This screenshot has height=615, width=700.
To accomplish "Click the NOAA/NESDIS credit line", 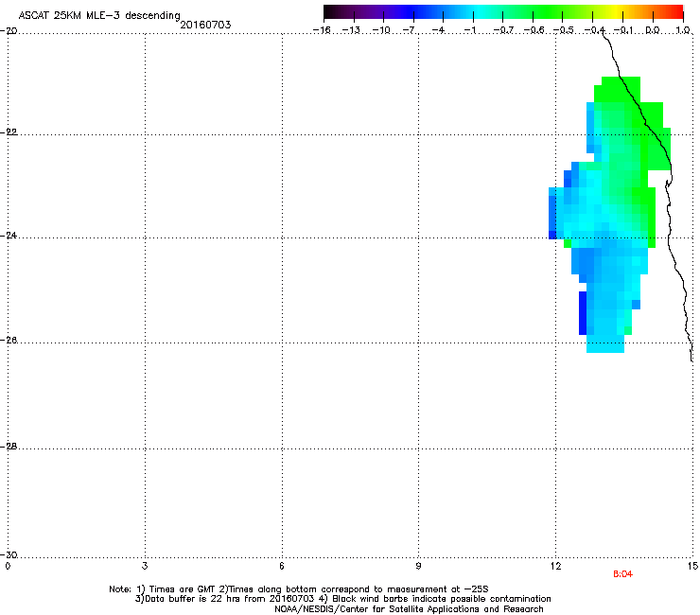I will [x=409, y=609].
